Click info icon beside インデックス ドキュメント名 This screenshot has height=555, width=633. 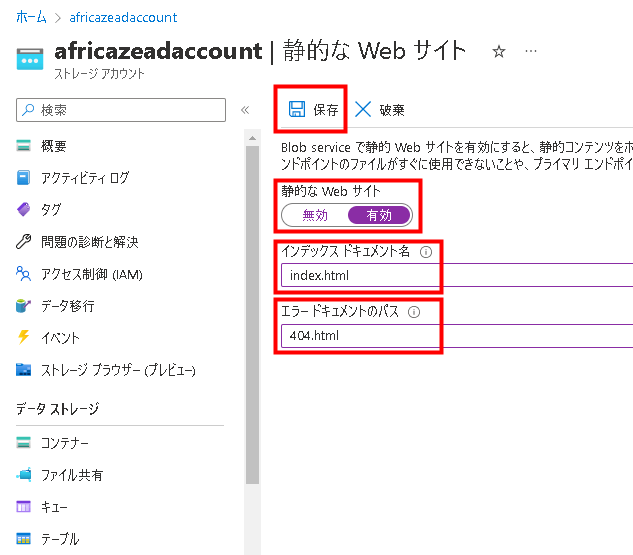coord(426,252)
